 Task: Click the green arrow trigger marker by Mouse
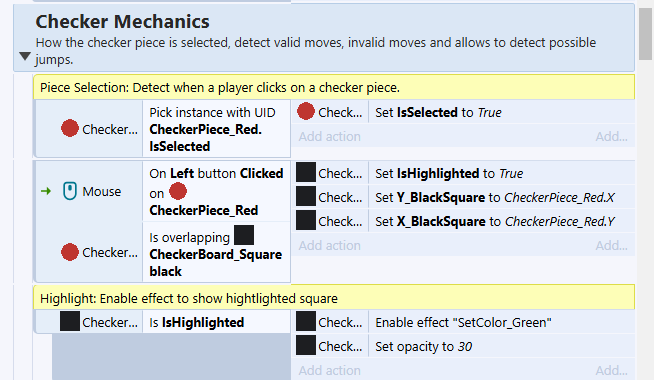pyautogui.click(x=46, y=191)
